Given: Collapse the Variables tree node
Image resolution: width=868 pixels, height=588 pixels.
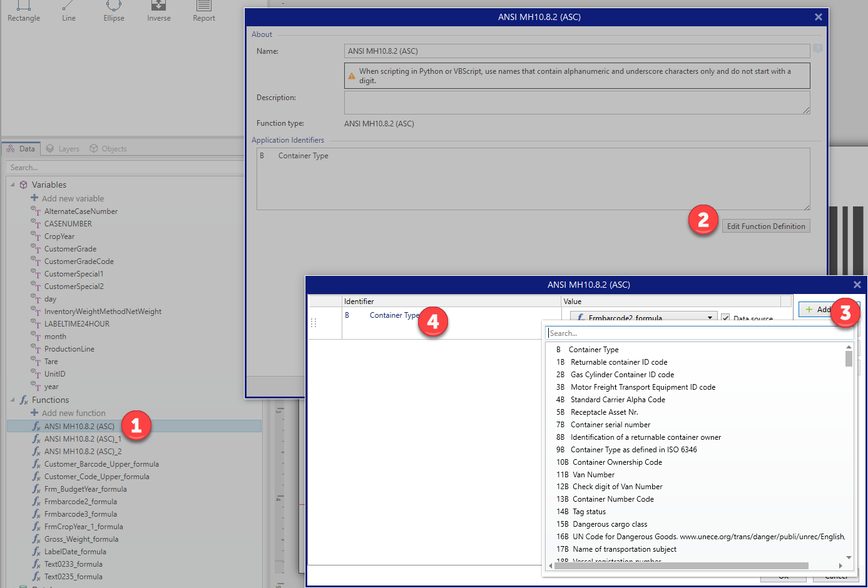Looking at the screenshot, I should pyautogui.click(x=13, y=185).
